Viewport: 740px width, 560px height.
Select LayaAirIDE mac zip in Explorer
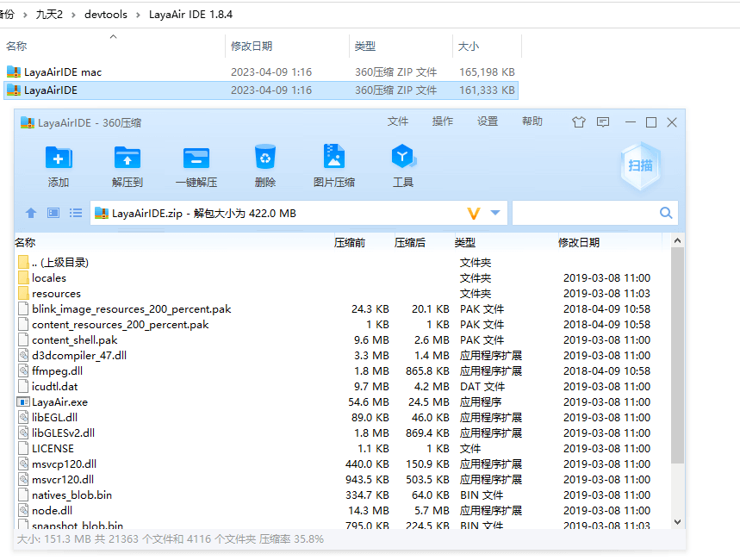click(x=260, y=72)
